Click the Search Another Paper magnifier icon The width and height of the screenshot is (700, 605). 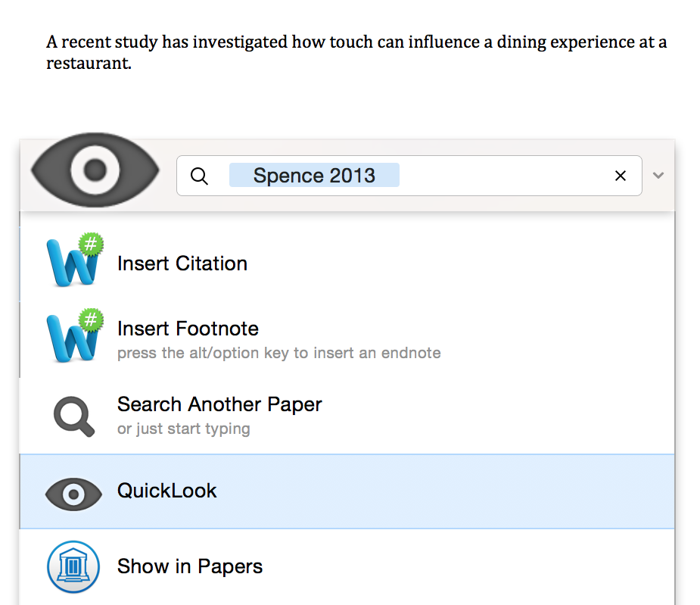(74, 416)
